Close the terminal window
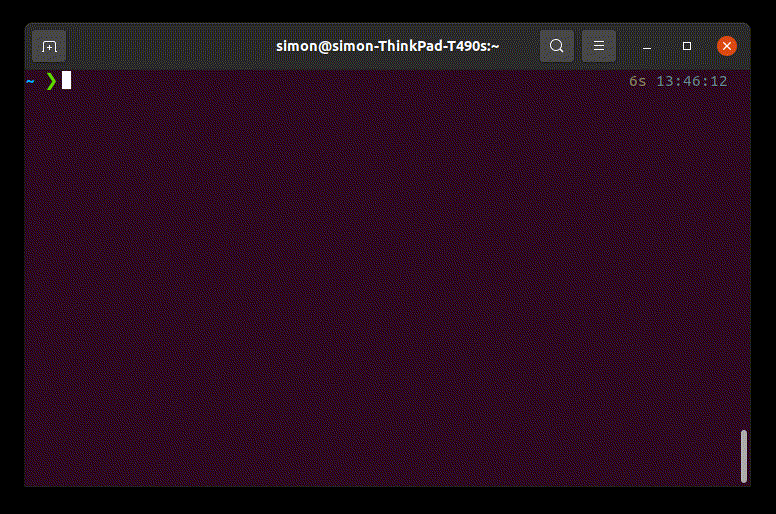Image resolution: width=776 pixels, height=514 pixels. click(x=727, y=47)
